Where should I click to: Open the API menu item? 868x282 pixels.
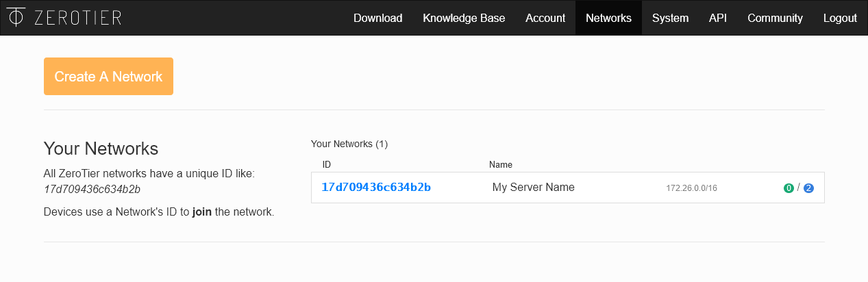pyautogui.click(x=718, y=18)
